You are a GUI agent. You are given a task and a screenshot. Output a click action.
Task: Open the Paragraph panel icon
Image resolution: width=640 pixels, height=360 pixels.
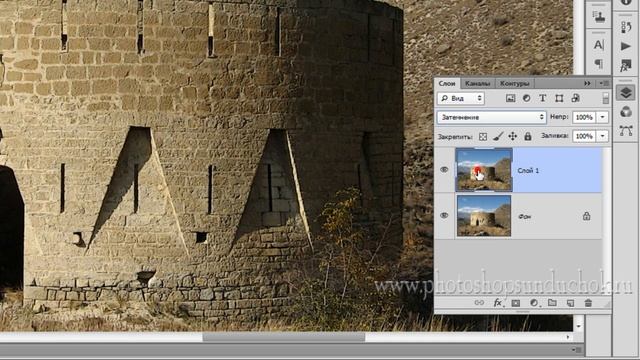598,64
